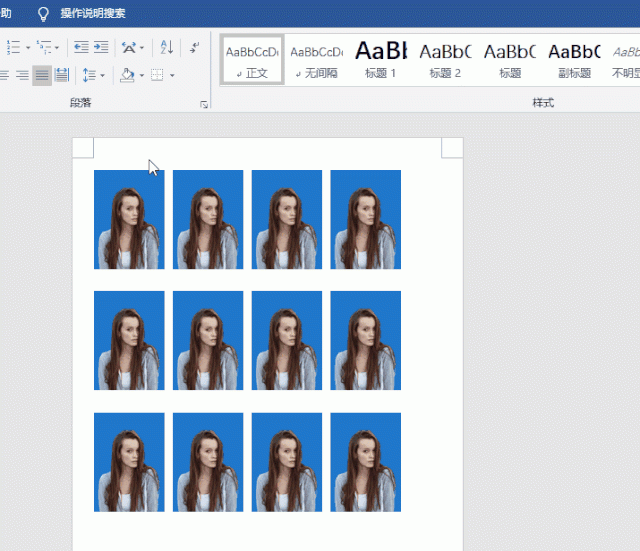Open the line spacing dropdown arrow

point(102,76)
